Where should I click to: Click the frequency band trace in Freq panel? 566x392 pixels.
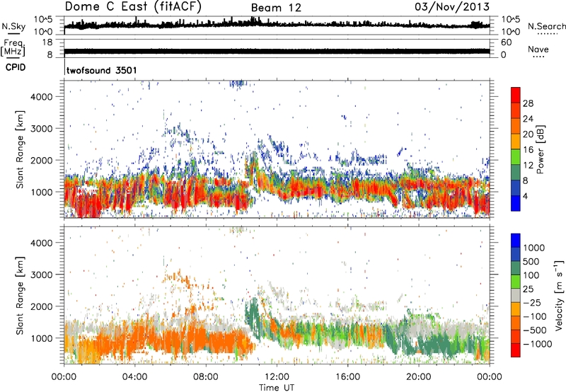point(277,51)
